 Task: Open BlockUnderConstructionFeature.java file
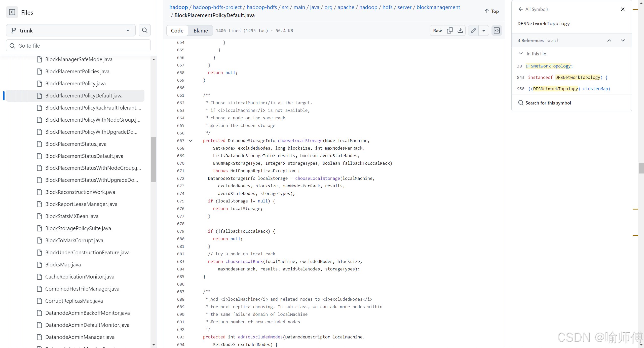[87, 253]
